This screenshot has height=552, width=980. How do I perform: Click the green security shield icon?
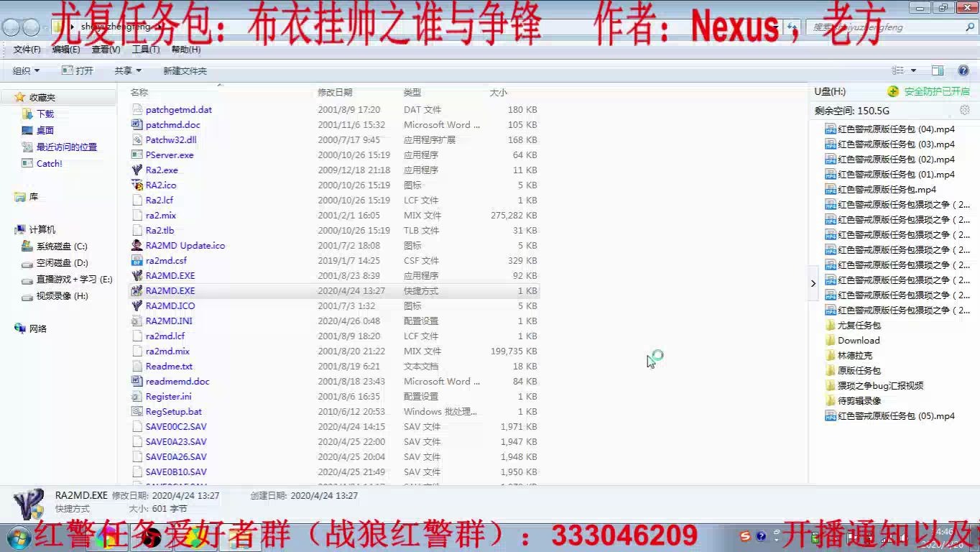(893, 91)
